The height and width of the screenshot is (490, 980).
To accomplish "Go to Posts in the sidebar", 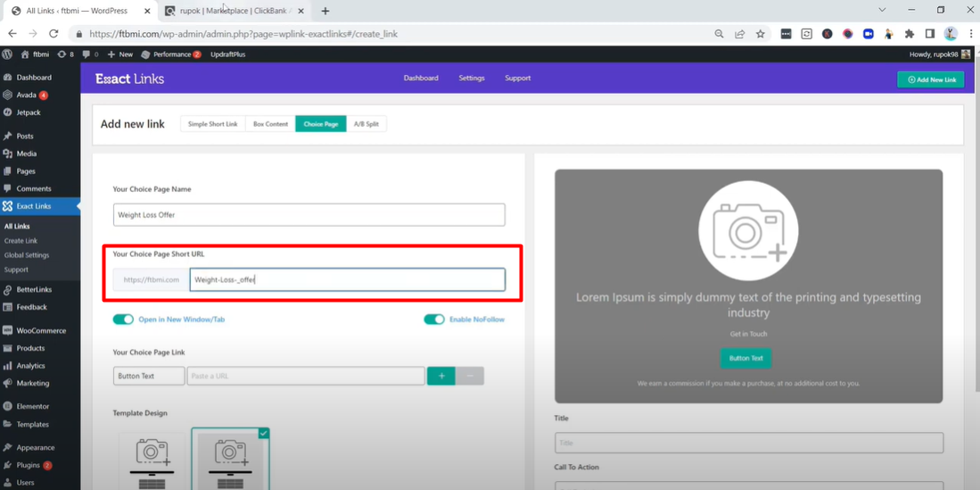I will tap(25, 136).
